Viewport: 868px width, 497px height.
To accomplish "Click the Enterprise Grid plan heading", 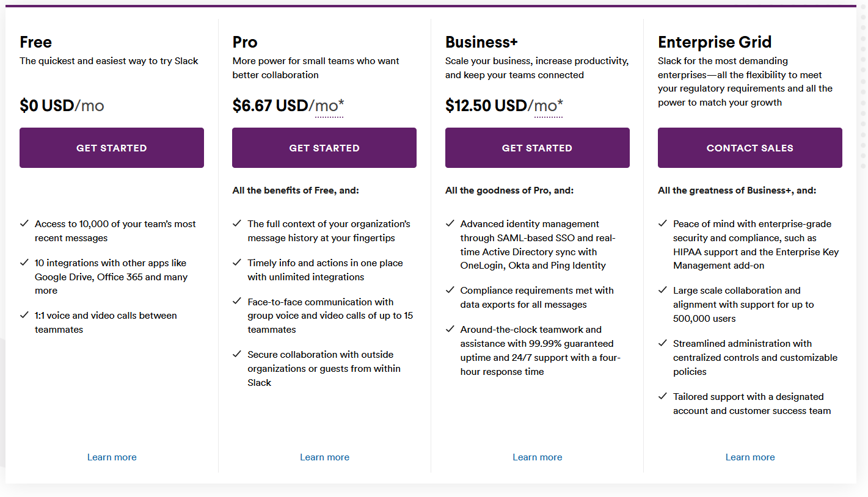I will tap(715, 42).
